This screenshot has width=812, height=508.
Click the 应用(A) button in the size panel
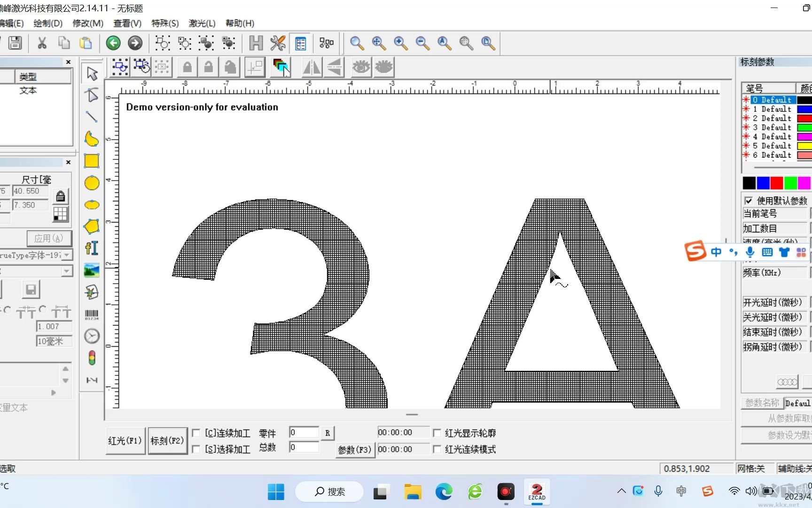(49, 238)
